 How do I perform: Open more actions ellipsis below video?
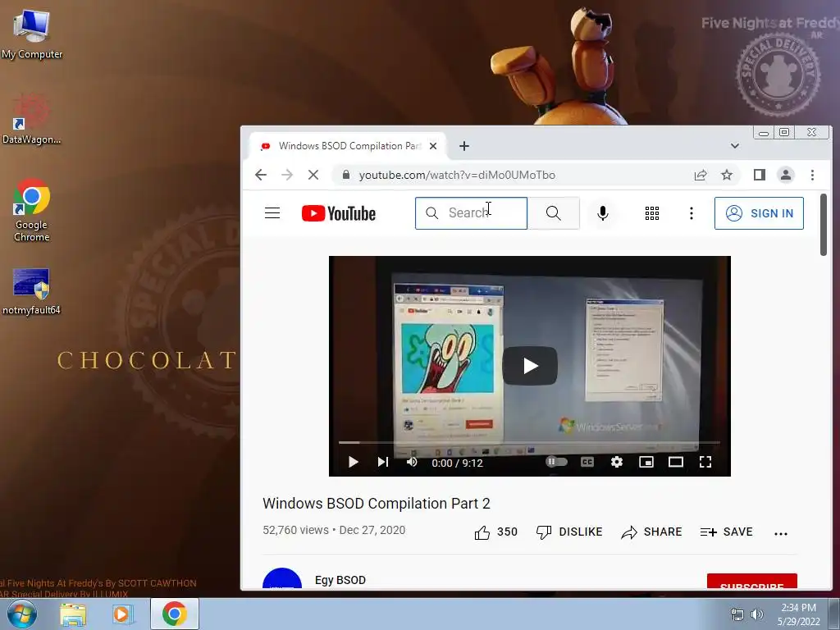coord(781,533)
